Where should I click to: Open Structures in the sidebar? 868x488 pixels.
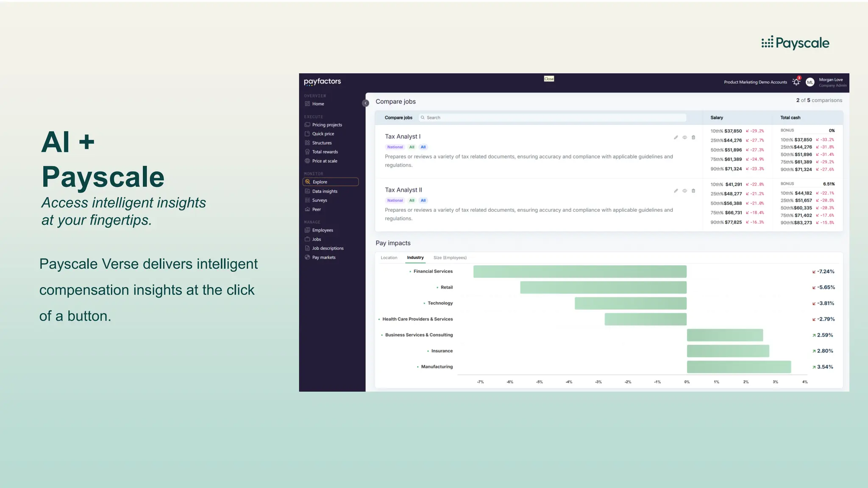(x=318, y=143)
